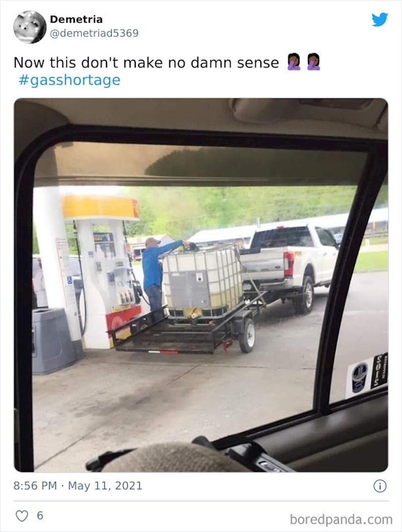402x532 pixels.
Task: Open the gas station photo
Action: [201, 285]
